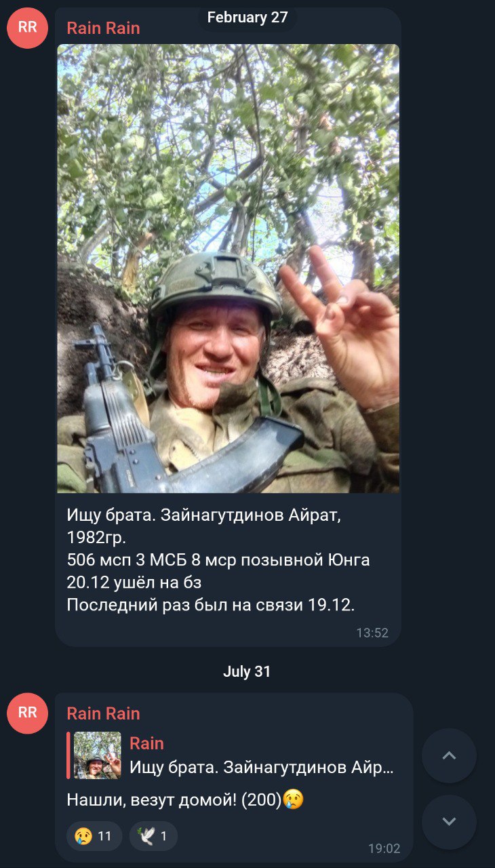The height and width of the screenshot is (868, 495).
Task: Click the July 31 date separator
Action: pyautogui.click(x=247, y=671)
